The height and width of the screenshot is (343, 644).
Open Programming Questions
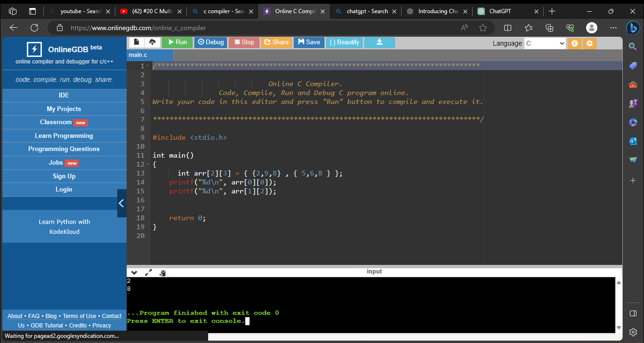point(63,149)
